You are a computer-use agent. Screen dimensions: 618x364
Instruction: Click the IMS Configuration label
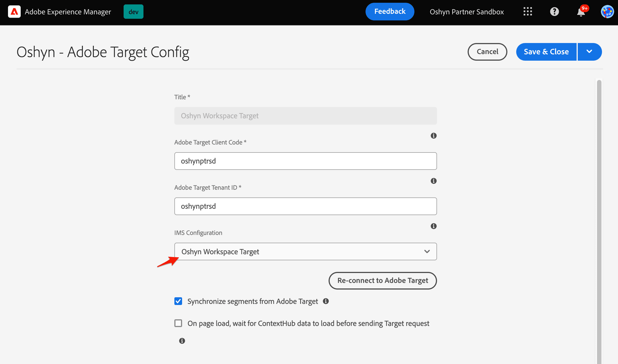tap(198, 233)
